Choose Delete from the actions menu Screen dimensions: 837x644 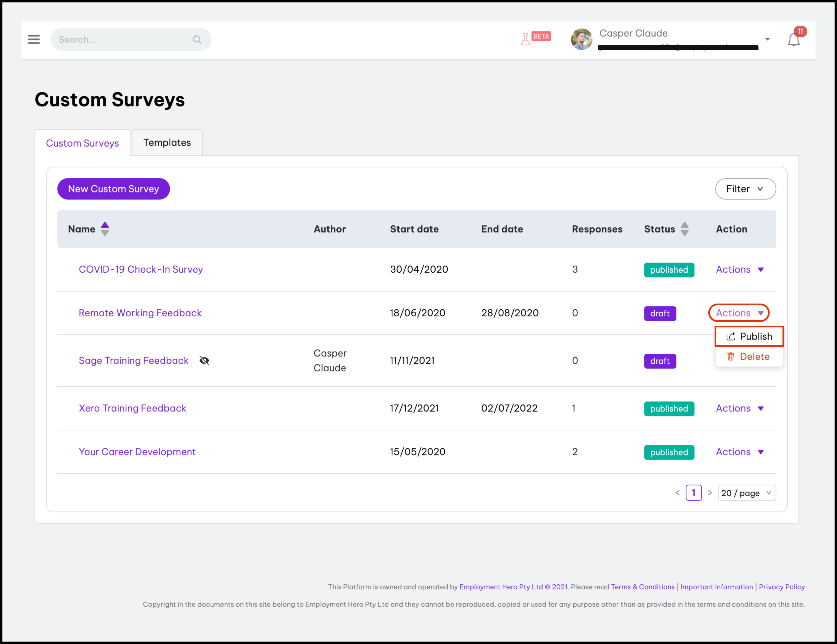pos(748,357)
